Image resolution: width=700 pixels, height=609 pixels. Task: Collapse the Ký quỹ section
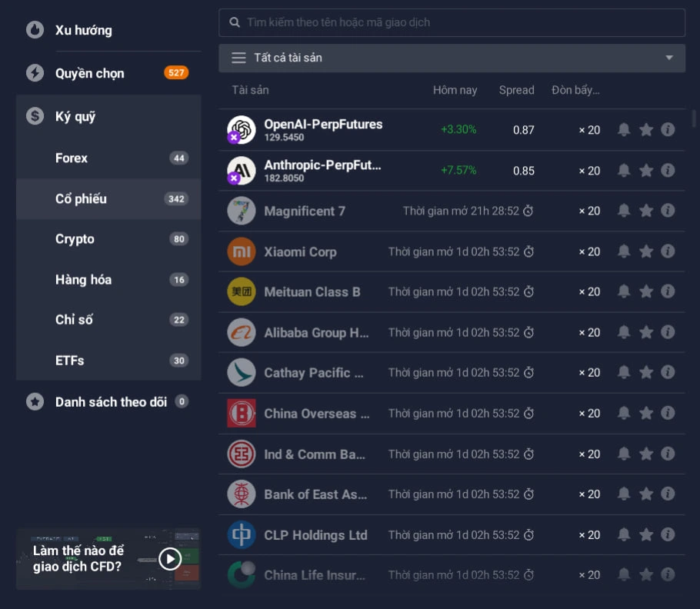pyautogui.click(x=108, y=116)
